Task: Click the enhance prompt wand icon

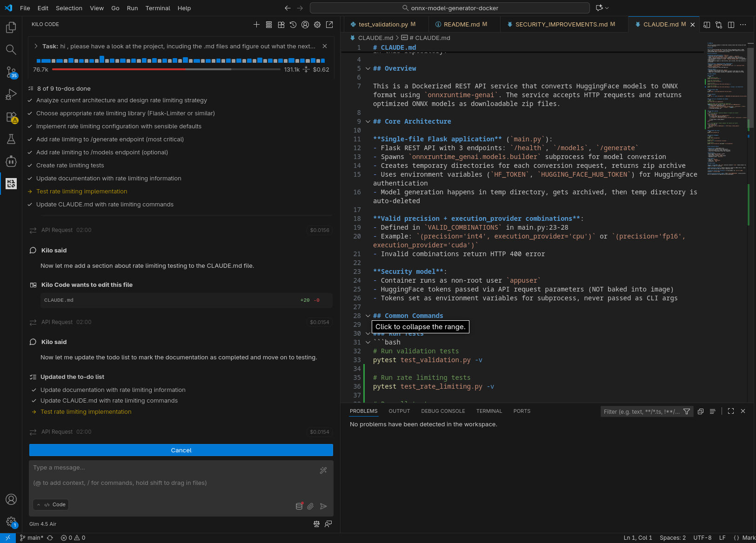Action: (323, 470)
